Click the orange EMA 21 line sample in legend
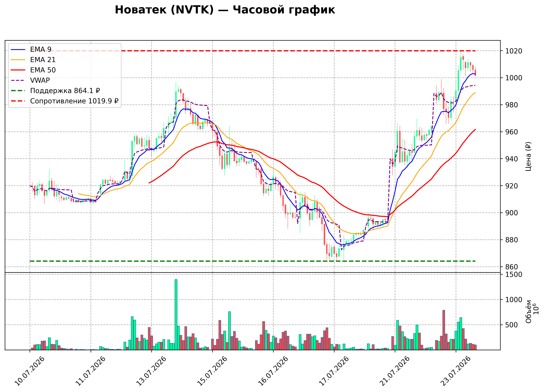The height and width of the screenshot is (392, 545). [18, 60]
